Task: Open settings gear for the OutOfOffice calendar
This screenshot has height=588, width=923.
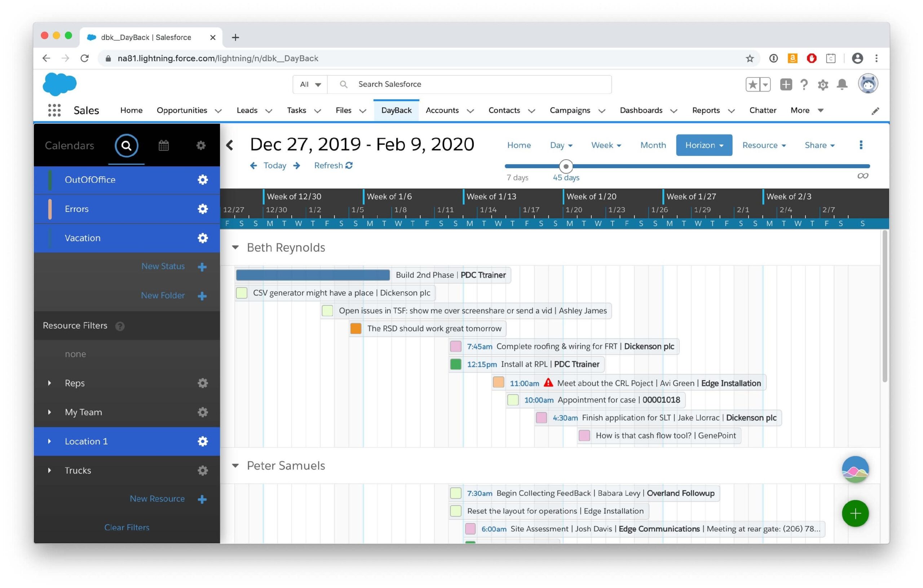Action: tap(202, 179)
